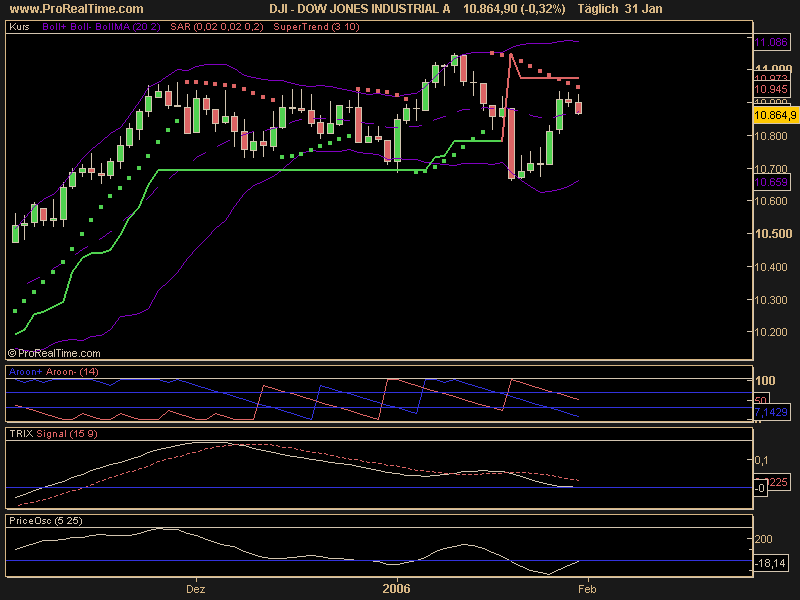800x600 pixels.
Task: Click the 11.086 upper Bollinger price tag
Action: [771, 42]
